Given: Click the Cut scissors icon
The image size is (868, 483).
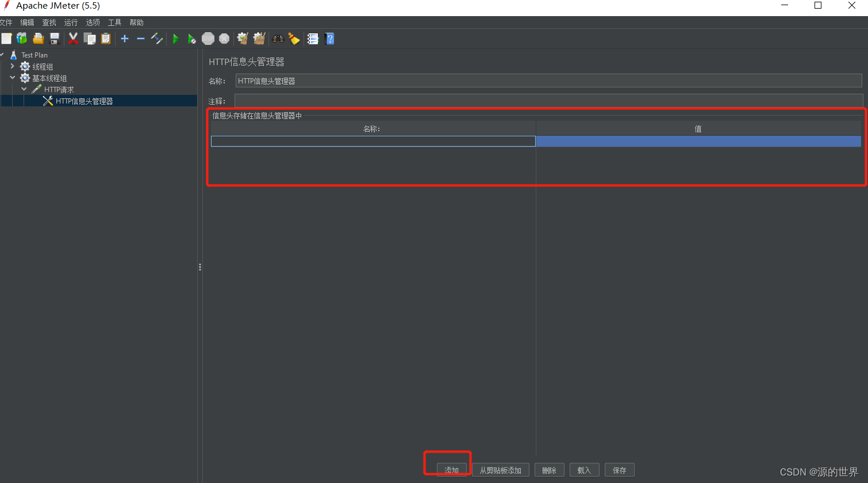Looking at the screenshot, I should [x=73, y=39].
